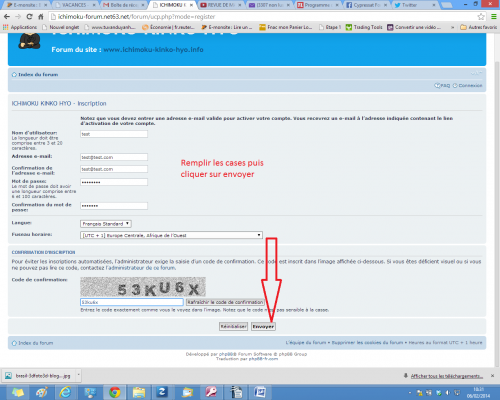Open the Économie fr.reuters bookmark
Image resolution: width=500 pixels, height=400 pixels.
168,27
